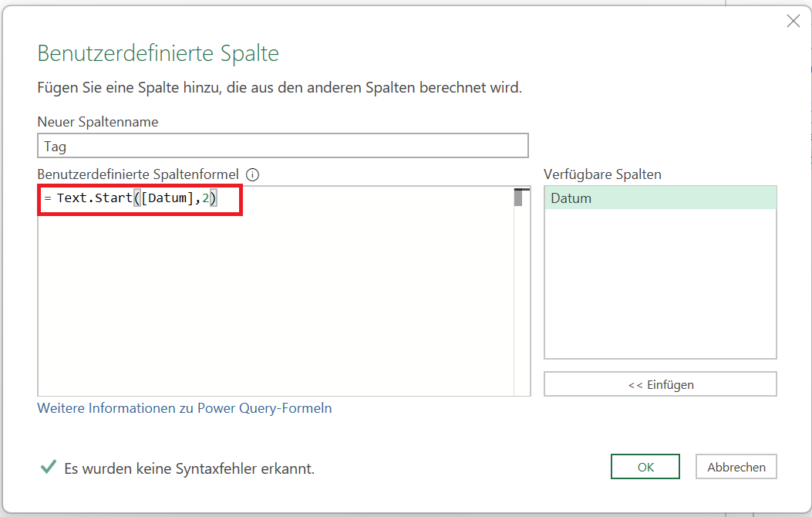Confirm the custom column with OK
This screenshot has height=517, width=812.
pyautogui.click(x=645, y=467)
